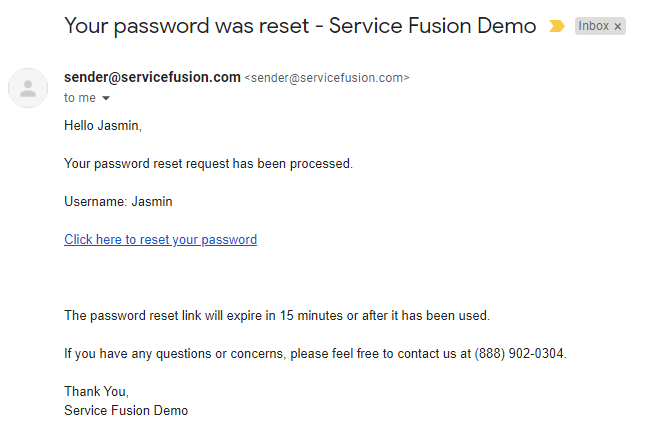Click the 'Service Fusion Demo' signature
657x429 pixels.
click(126, 410)
